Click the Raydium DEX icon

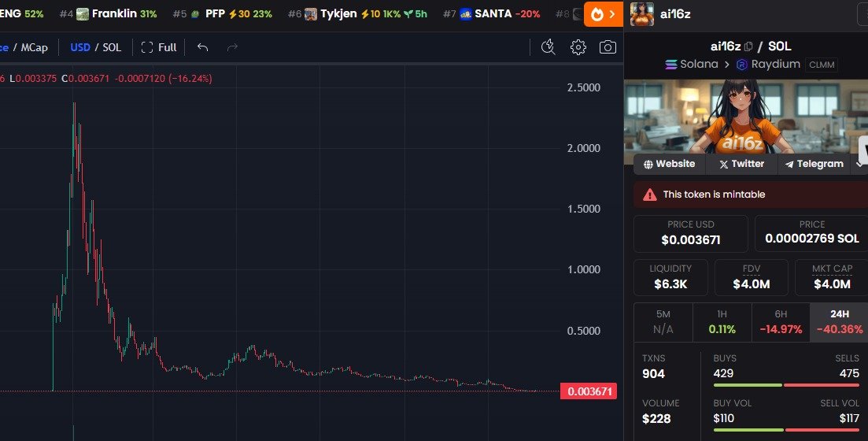(x=742, y=65)
